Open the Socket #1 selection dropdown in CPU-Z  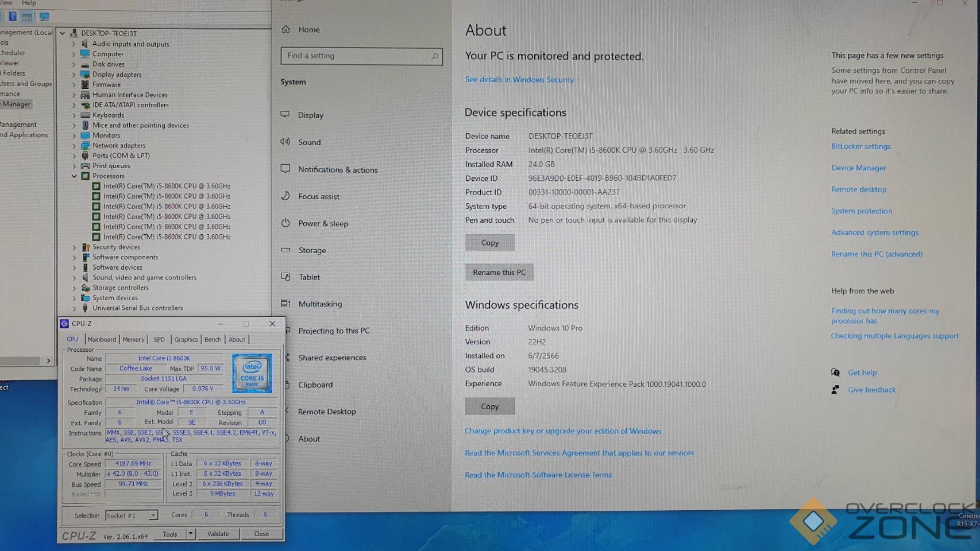pos(153,515)
